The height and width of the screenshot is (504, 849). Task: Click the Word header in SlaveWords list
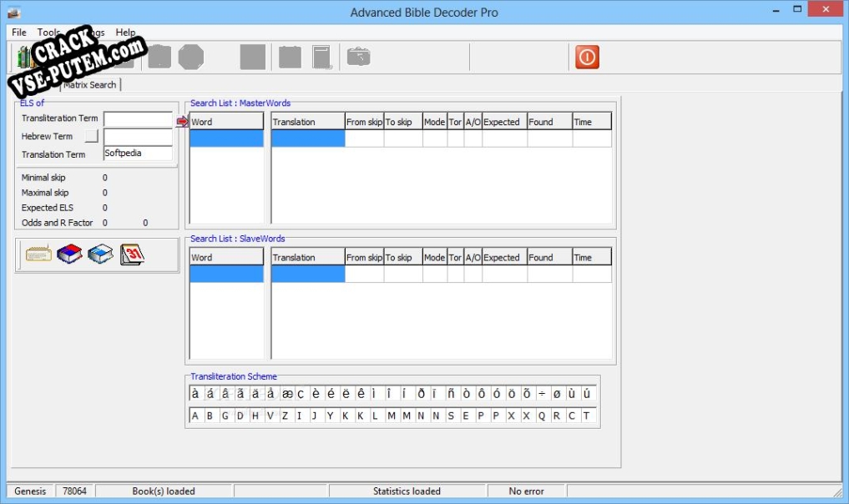(226, 257)
